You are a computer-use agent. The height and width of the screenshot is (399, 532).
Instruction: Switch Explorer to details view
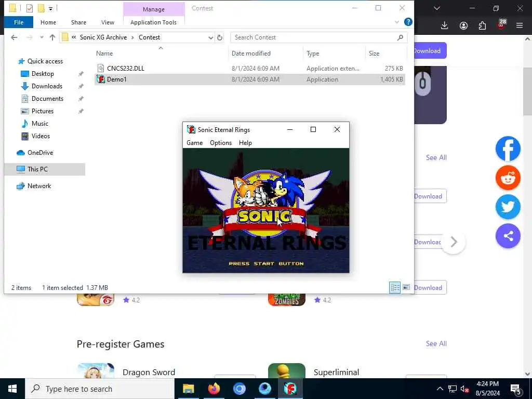tap(395, 288)
